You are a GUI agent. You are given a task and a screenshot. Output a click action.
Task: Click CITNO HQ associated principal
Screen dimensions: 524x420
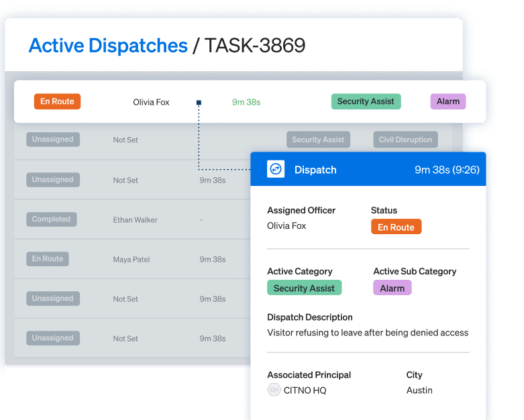(305, 390)
